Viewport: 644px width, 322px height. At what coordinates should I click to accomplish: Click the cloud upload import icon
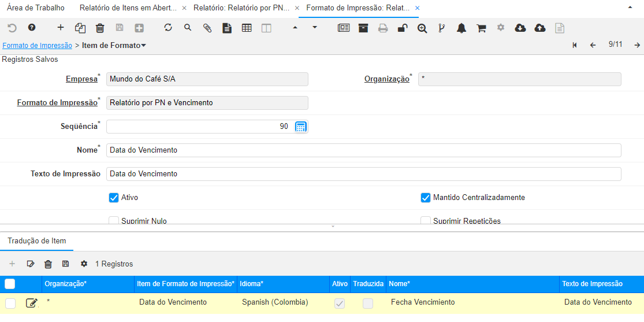coord(540,28)
